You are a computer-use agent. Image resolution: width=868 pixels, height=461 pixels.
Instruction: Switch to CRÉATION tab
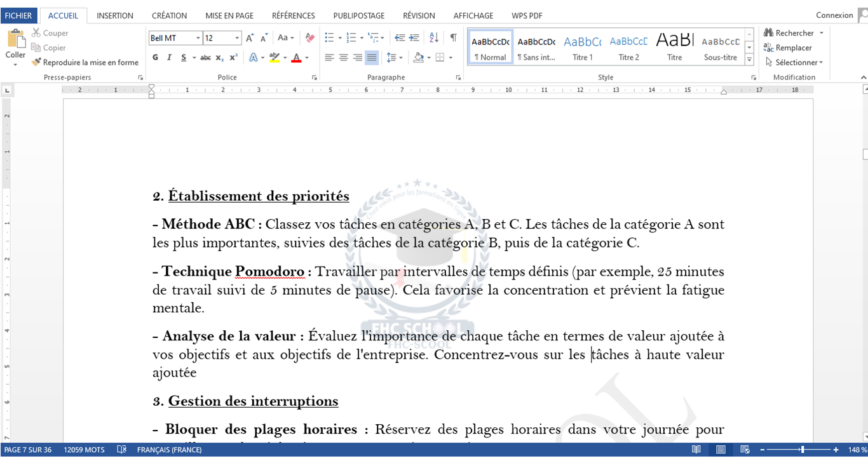click(169, 15)
